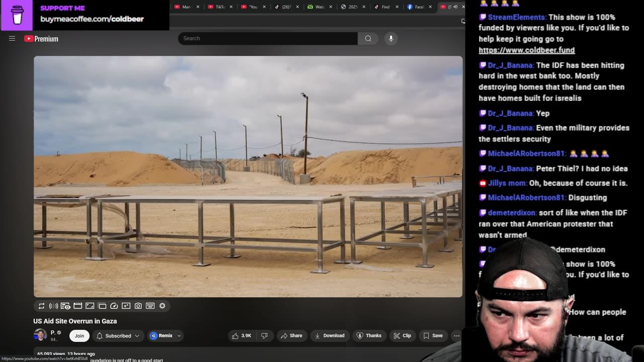Viewport: 644px width, 362px height.
Task: Click Jillys mom username in chat
Action: (x=507, y=183)
